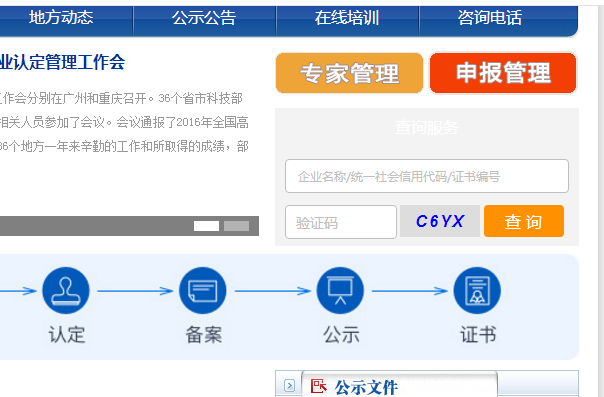This screenshot has height=397, width=604.
Task: Click the 备案 label text
Action: click(204, 334)
